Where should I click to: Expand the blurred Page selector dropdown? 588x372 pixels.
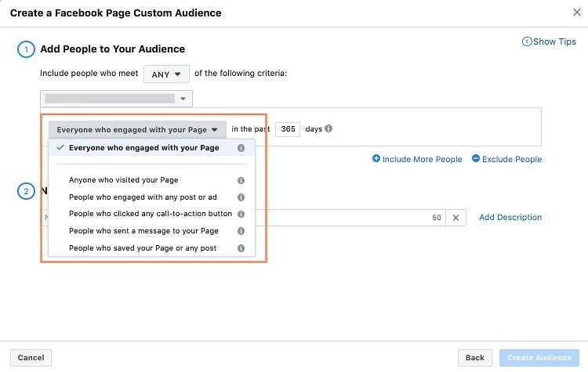116,99
